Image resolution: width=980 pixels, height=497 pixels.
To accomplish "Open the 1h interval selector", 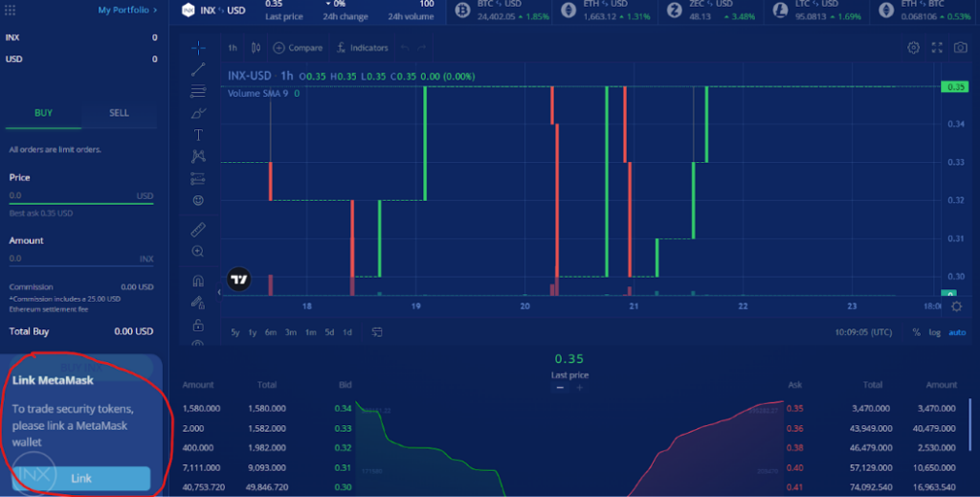I will [x=233, y=48].
